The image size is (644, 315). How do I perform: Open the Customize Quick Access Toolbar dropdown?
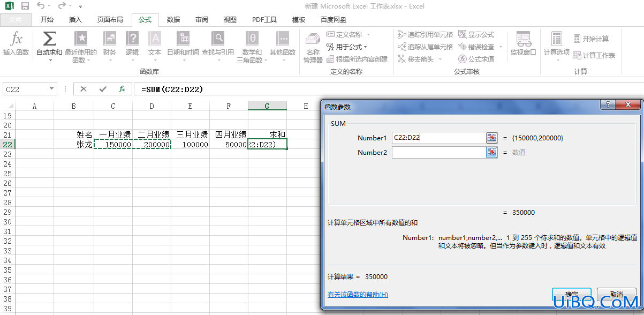click(x=81, y=6)
